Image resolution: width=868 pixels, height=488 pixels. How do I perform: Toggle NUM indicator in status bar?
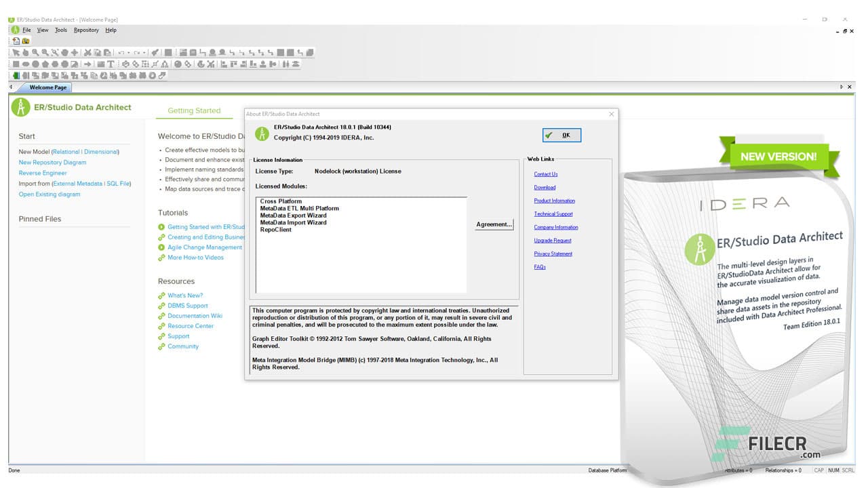833,470
